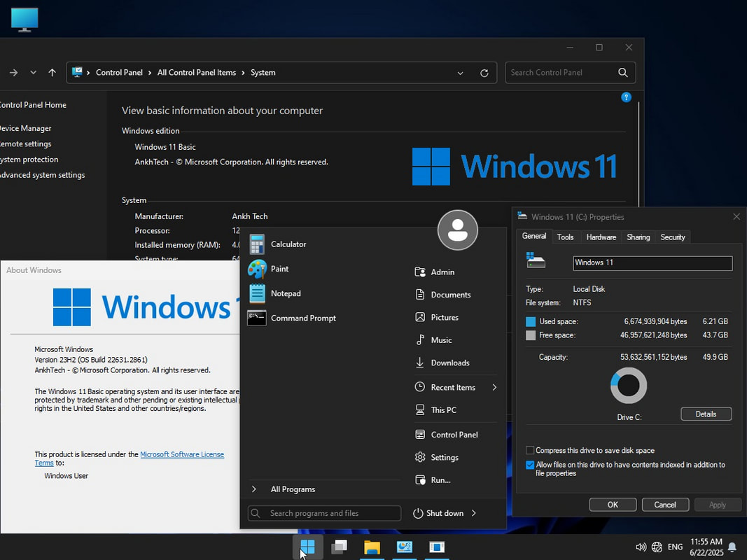Open the Microsoft Software License Terms link
The height and width of the screenshot is (560, 747).
coord(129,458)
